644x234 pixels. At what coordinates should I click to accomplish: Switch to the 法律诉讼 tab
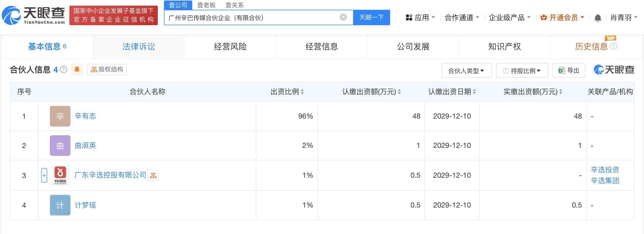pos(139,47)
